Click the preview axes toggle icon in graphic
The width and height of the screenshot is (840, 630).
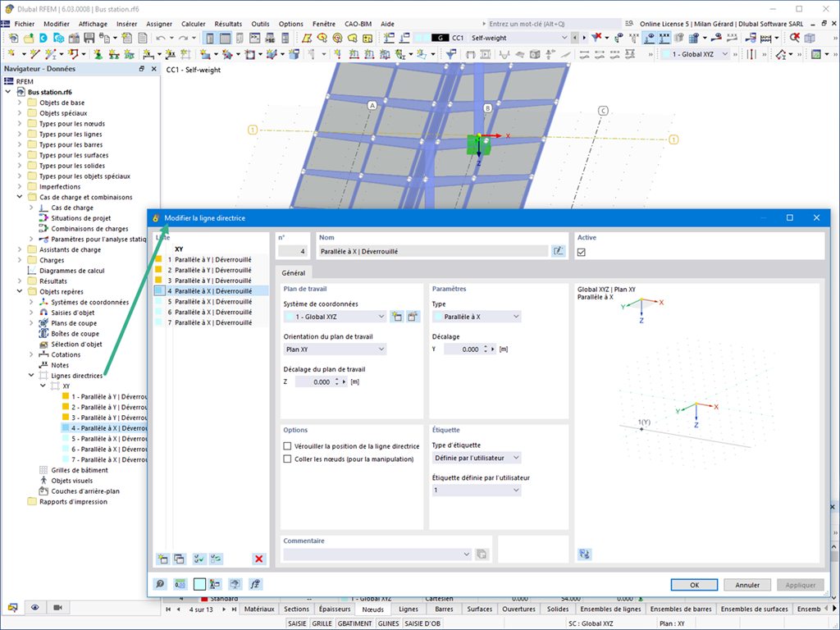(584, 555)
